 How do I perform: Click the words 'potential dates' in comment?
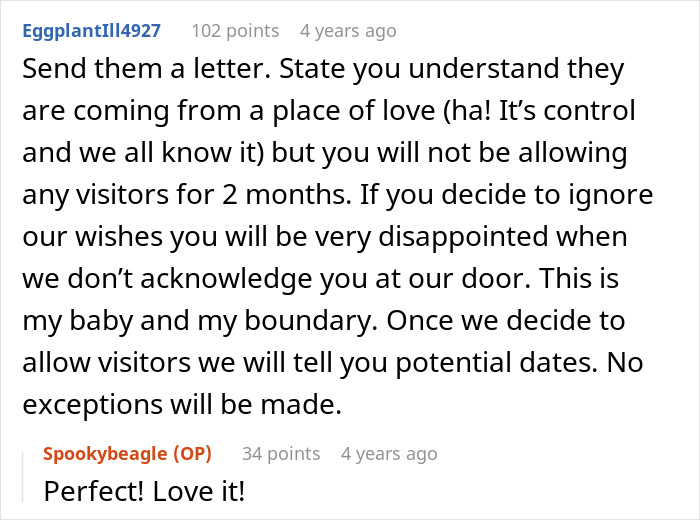(496, 363)
